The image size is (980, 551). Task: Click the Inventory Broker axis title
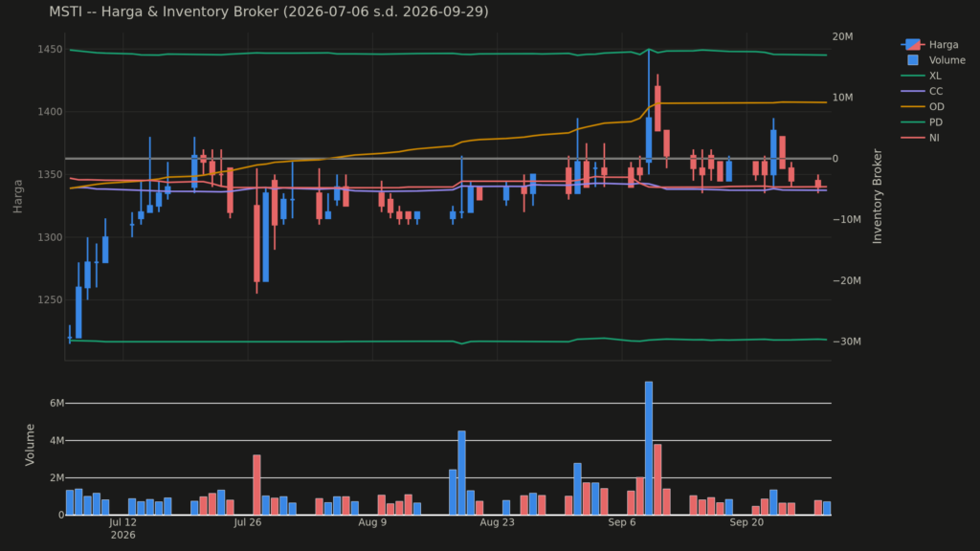point(877,196)
